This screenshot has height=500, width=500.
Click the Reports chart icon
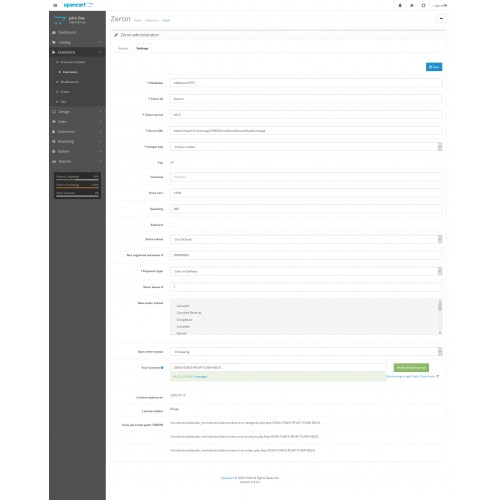tap(54, 162)
